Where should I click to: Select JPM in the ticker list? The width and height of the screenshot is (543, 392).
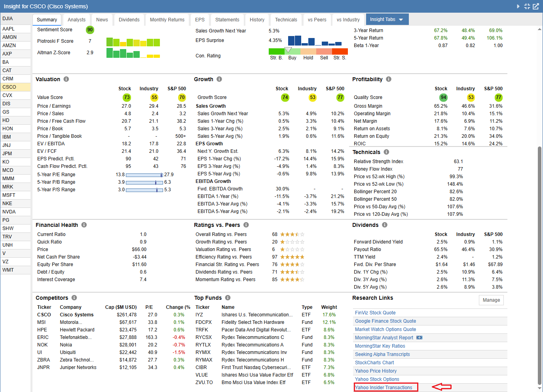point(15,154)
